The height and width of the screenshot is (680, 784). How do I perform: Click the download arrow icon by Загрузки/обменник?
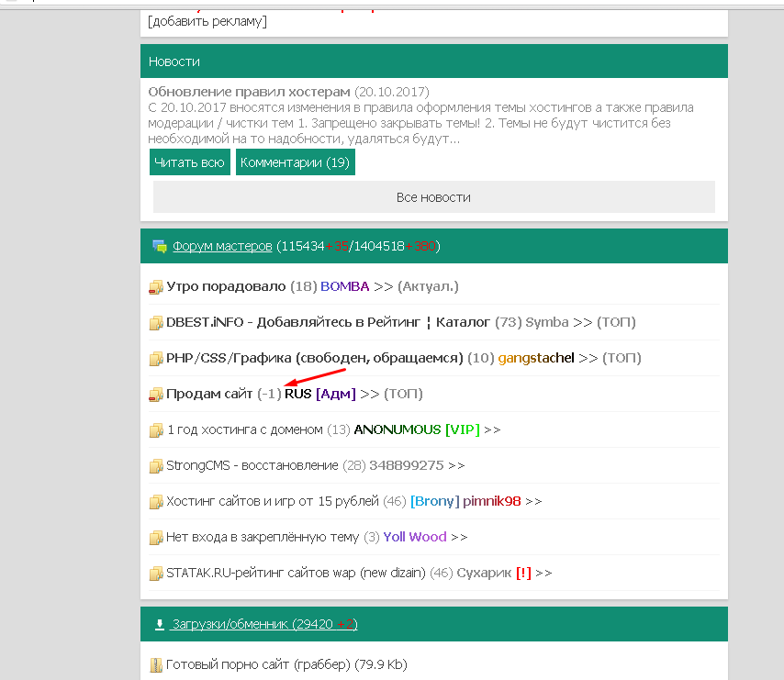[x=159, y=625]
